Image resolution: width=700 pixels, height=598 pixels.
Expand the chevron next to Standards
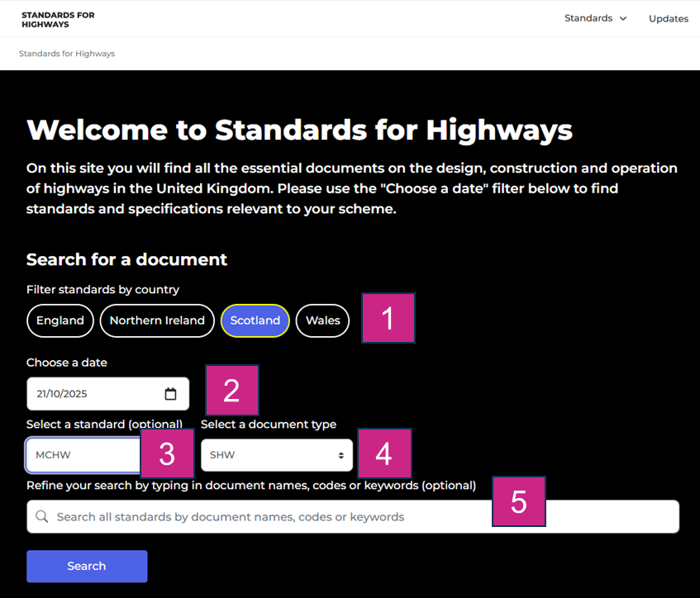point(623,19)
